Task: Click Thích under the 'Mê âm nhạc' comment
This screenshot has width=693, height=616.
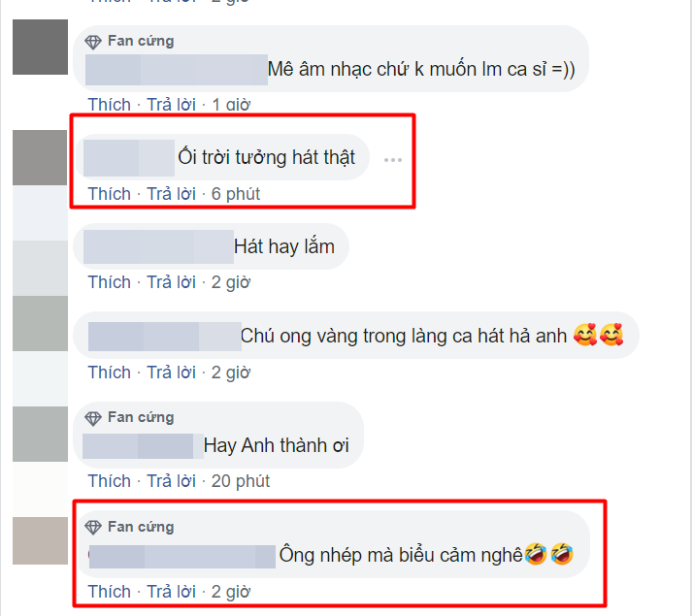Action: coord(109,105)
